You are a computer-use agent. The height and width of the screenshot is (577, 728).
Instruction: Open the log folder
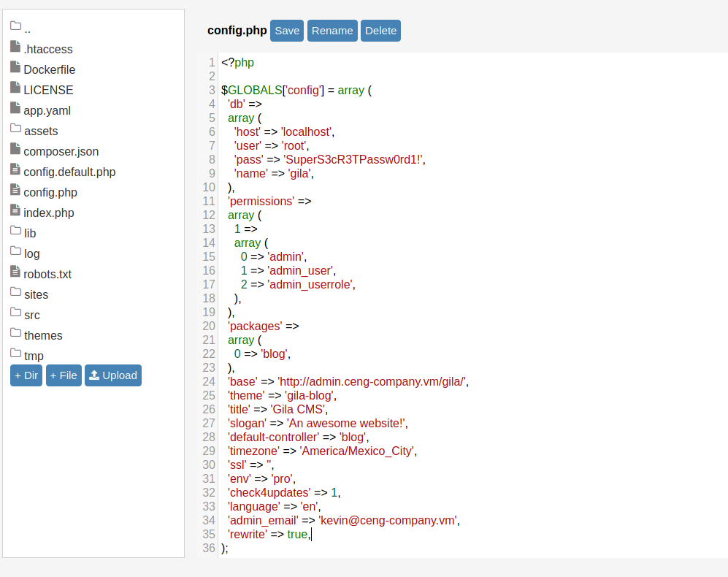pyautogui.click(x=31, y=254)
